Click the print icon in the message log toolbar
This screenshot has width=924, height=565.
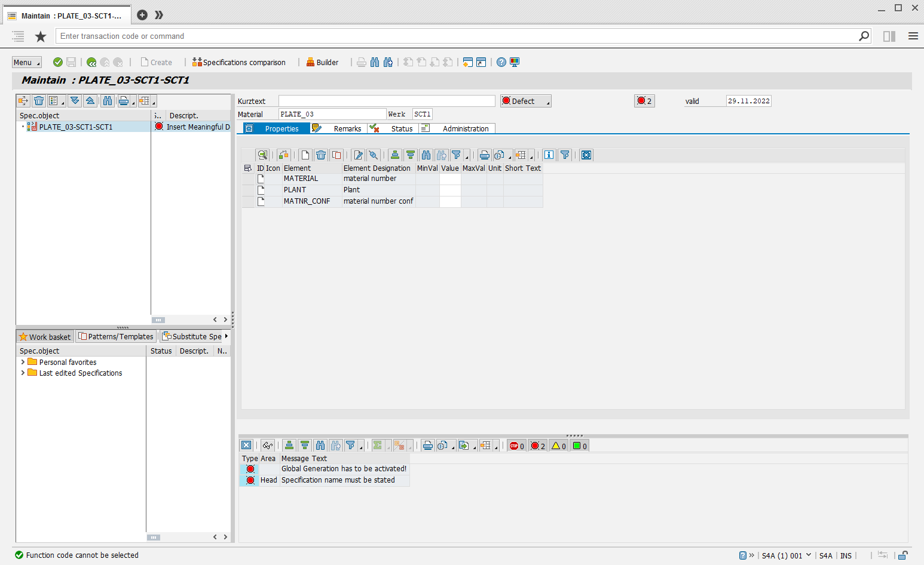(x=427, y=445)
